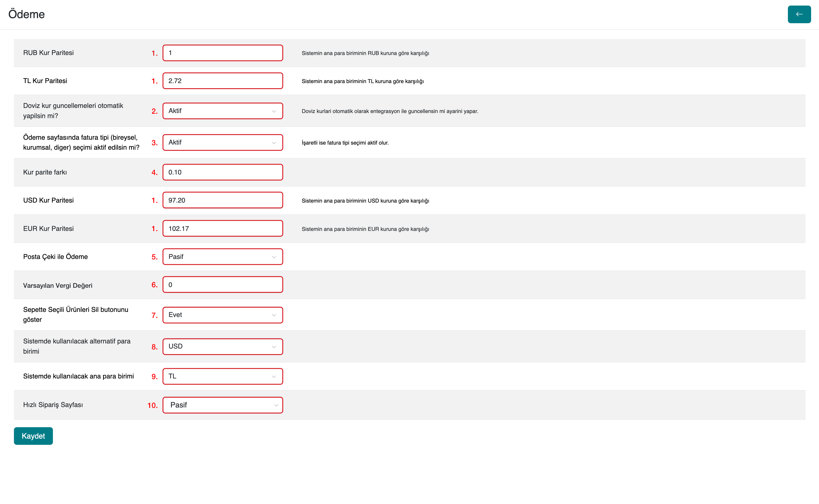
Task: Click the chevron of the USD select
Action: [x=274, y=347]
